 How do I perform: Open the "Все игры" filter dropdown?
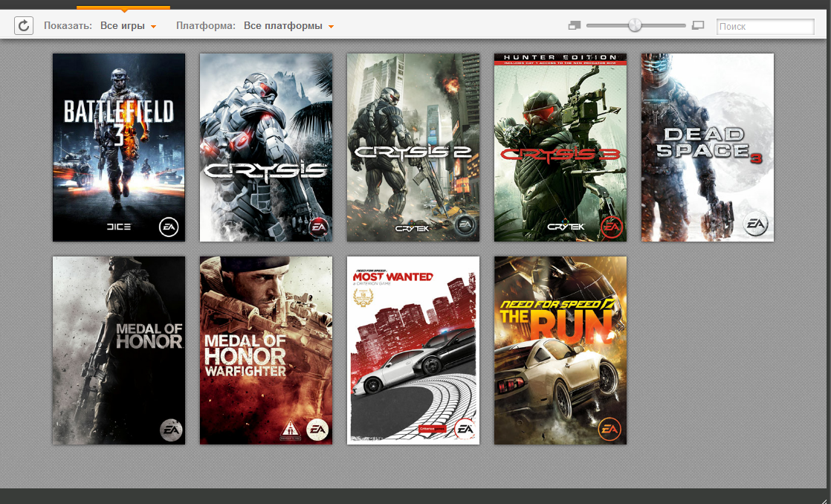(x=129, y=26)
